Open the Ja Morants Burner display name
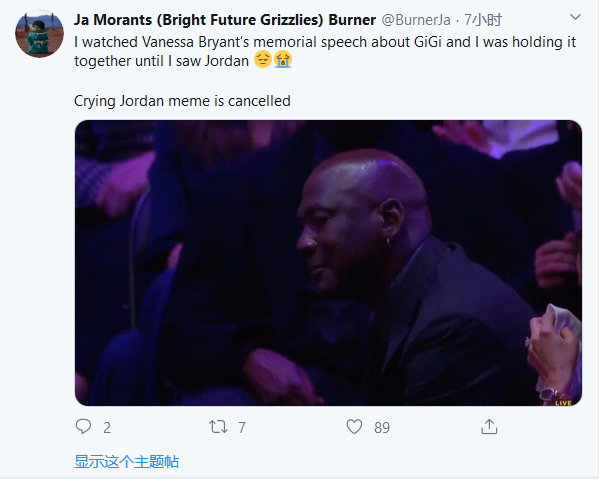 (225, 19)
